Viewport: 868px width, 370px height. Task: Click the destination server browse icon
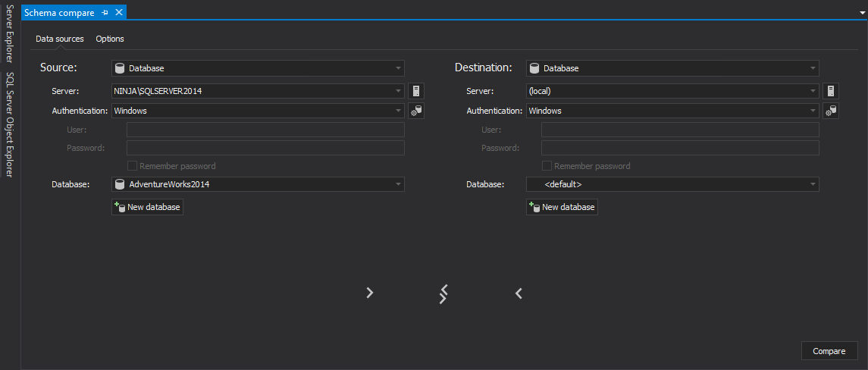pyautogui.click(x=830, y=91)
